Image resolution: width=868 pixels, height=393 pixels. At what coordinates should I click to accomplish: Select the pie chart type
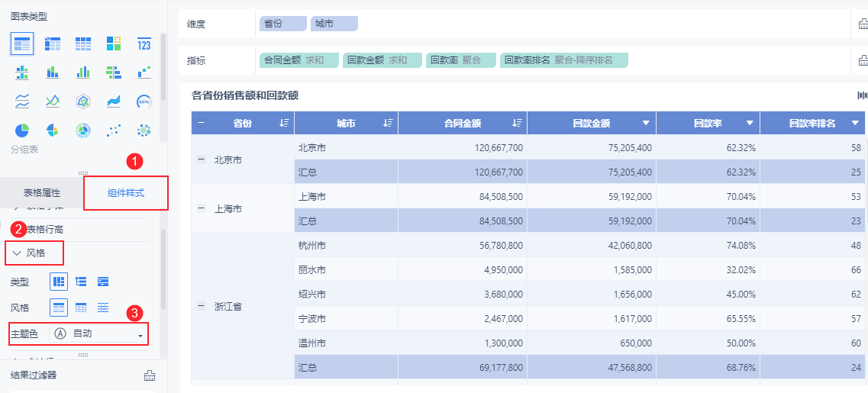pos(22,130)
